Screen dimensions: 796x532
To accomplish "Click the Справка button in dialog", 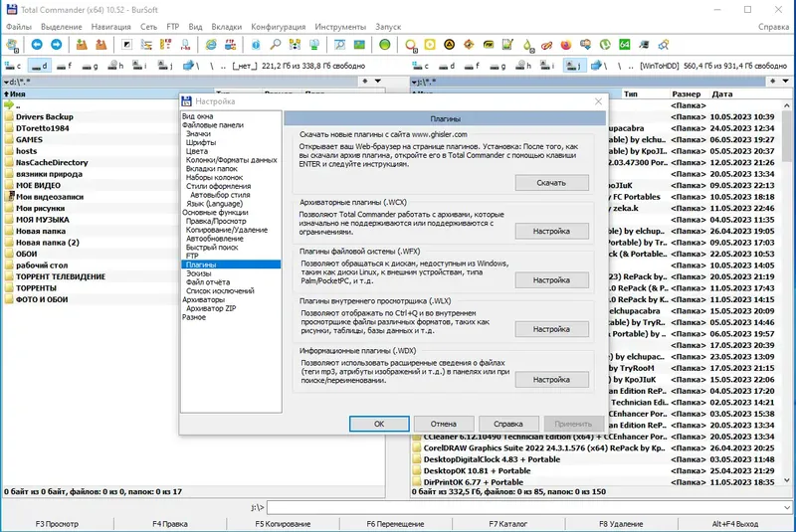I will 508,424.
